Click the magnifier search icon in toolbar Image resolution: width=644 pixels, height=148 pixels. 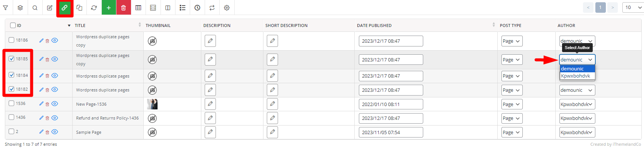[x=35, y=7]
